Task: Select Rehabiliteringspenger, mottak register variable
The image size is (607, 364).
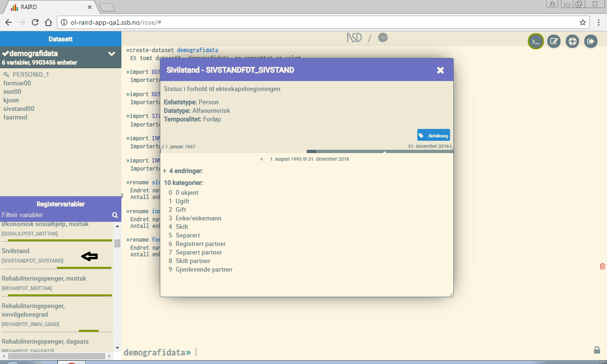Action: (44, 279)
